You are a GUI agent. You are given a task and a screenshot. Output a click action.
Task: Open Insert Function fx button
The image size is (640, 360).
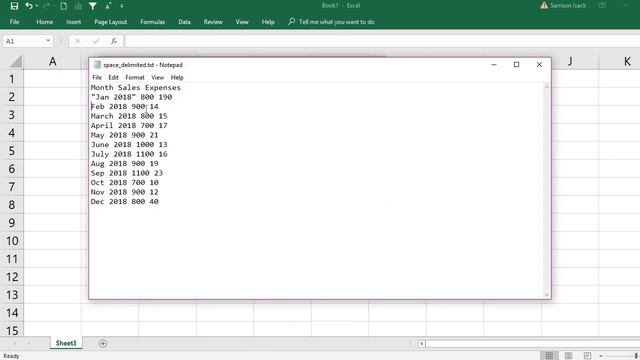tap(114, 41)
